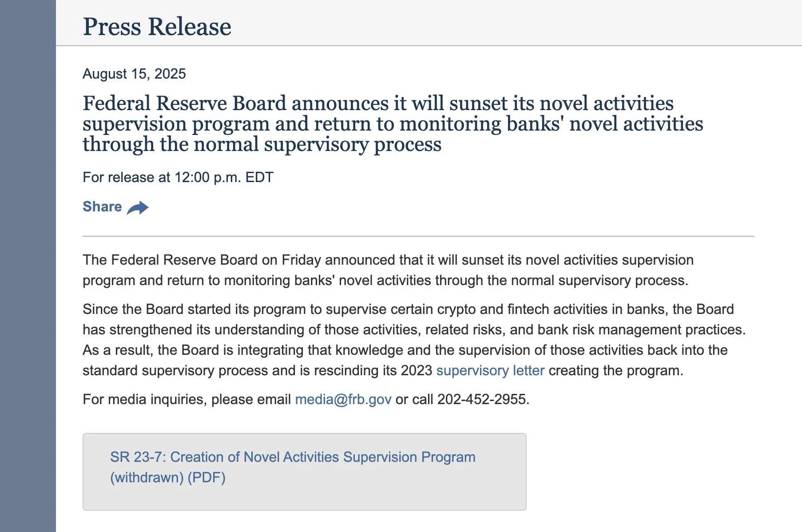This screenshot has width=802, height=532.
Task: Click the Share arrow icon
Action: (138, 207)
